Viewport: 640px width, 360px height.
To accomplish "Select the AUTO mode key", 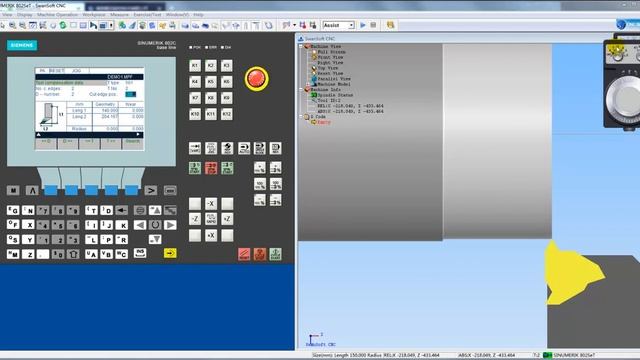I will pos(244,148).
